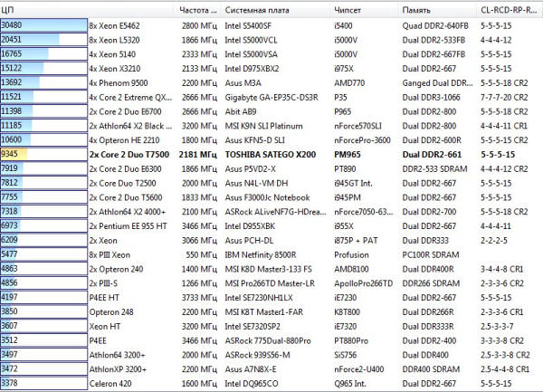
Task: Click motherboard Intel DQ965CO
Action: click(x=252, y=384)
